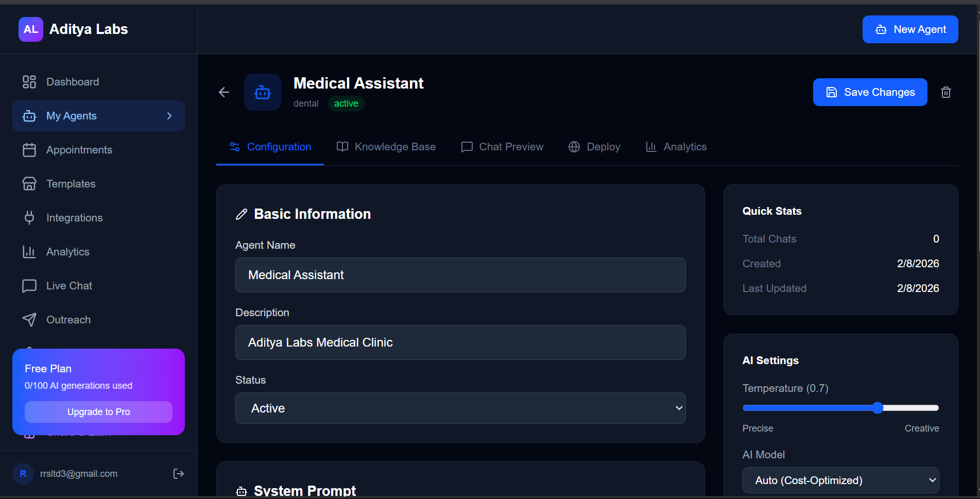Click the Live Chat bubble icon
Viewport: 980px width, 499px height.
(x=29, y=286)
